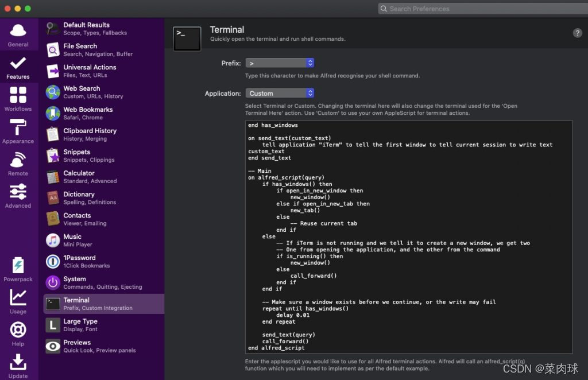Image resolution: width=588 pixels, height=380 pixels.
Task: Click inside the AppleScript code editor
Action: [x=409, y=237]
